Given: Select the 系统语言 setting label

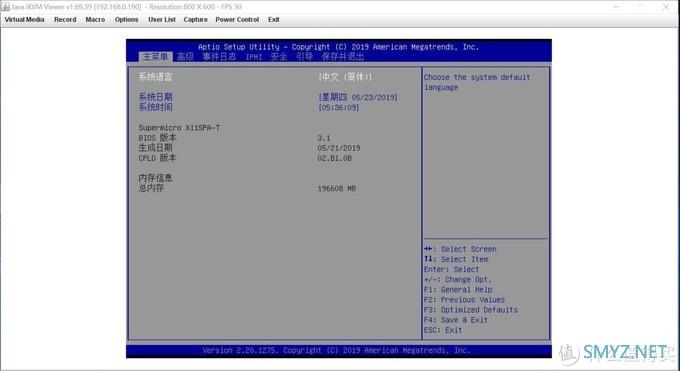Looking at the screenshot, I should (x=155, y=77).
